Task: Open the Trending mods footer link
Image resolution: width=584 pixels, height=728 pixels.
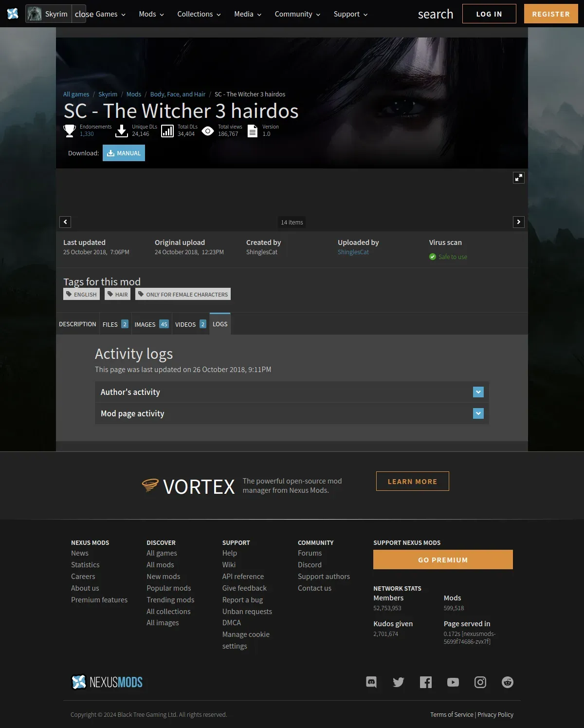Action: point(170,600)
